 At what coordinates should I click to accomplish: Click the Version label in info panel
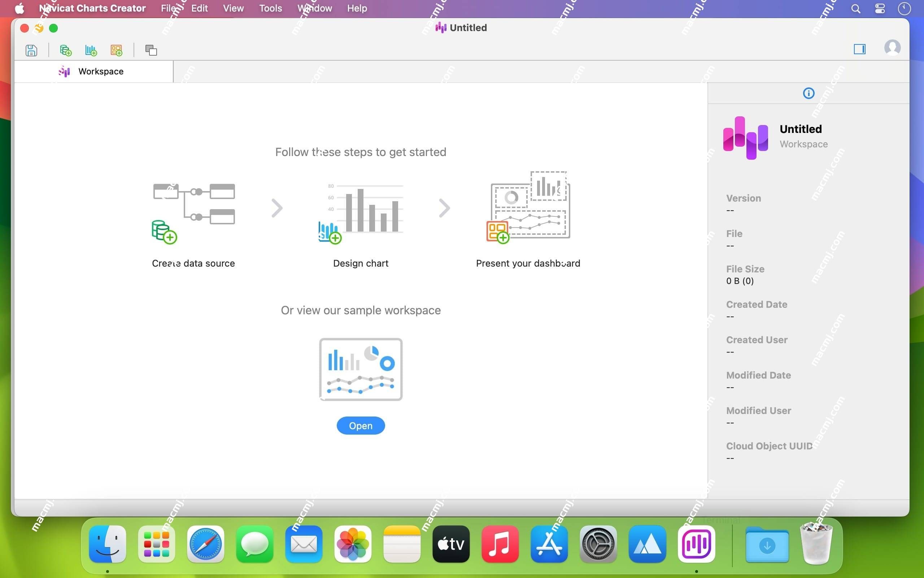[743, 198]
